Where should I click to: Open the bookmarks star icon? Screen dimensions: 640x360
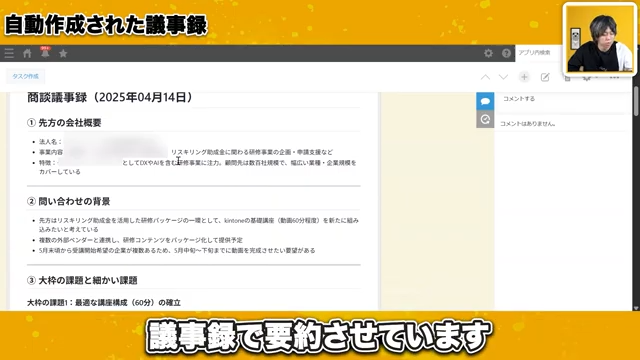(63, 53)
